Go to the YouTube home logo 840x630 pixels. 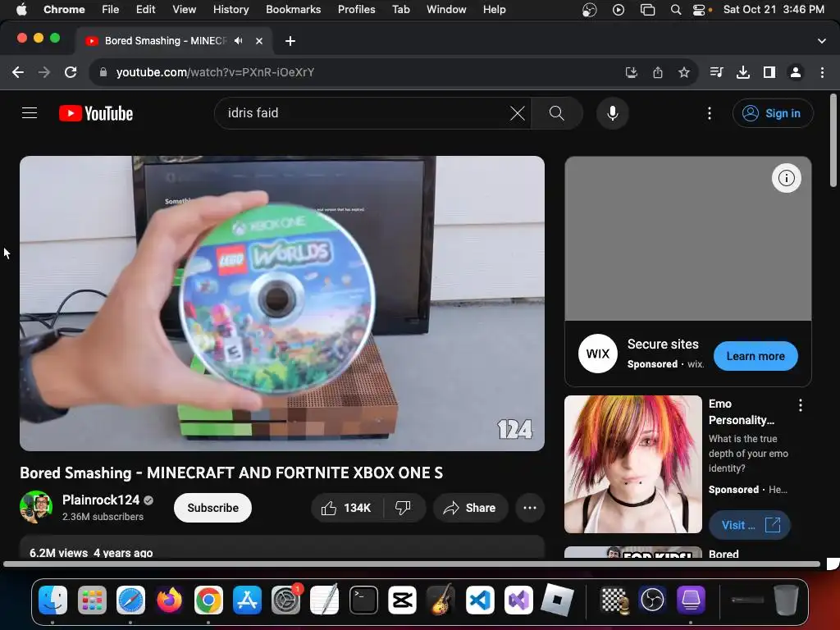[x=96, y=113]
